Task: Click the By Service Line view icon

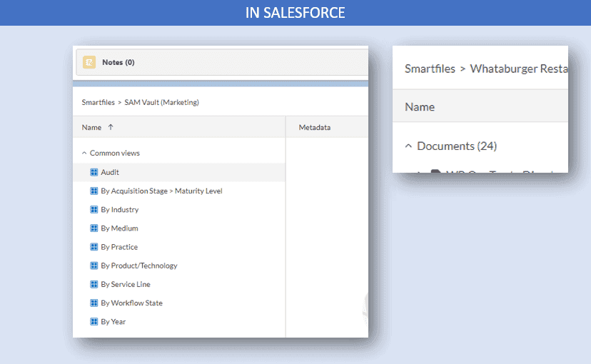Action: [94, 284]
